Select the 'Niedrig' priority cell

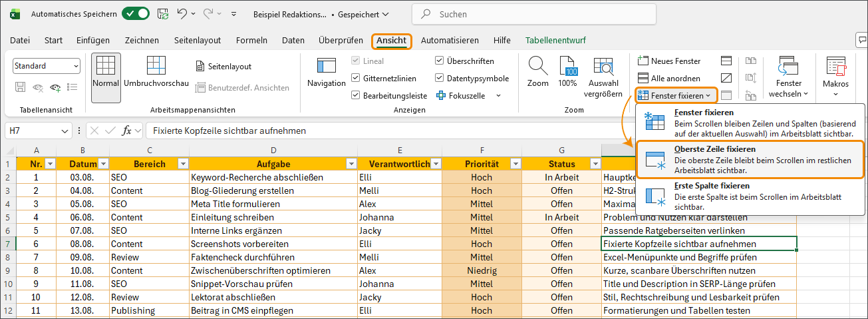coord(482,271)
